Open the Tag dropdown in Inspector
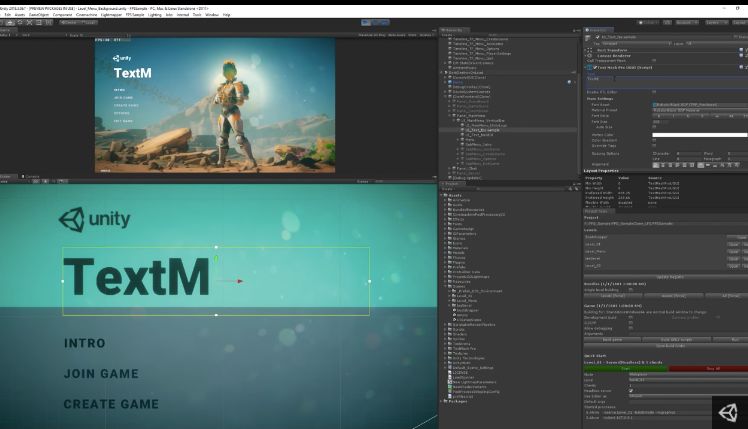 click(636, 44)
